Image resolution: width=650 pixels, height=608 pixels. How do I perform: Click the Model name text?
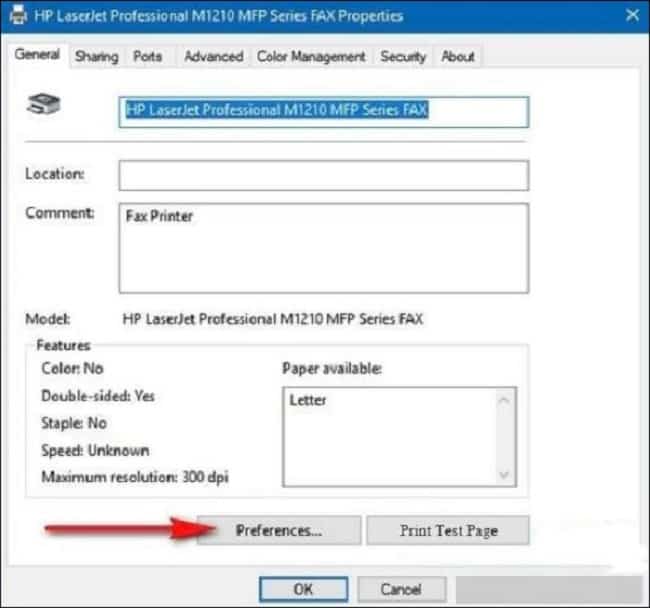pos(273,319)
